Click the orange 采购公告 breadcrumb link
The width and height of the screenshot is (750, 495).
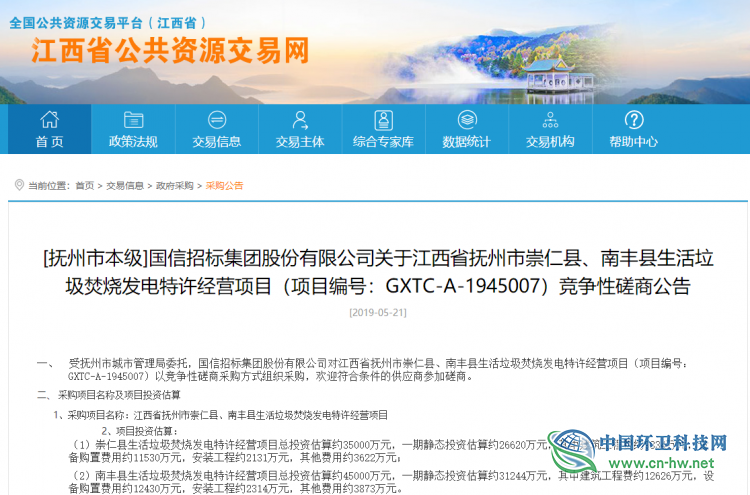pos(224,186)
